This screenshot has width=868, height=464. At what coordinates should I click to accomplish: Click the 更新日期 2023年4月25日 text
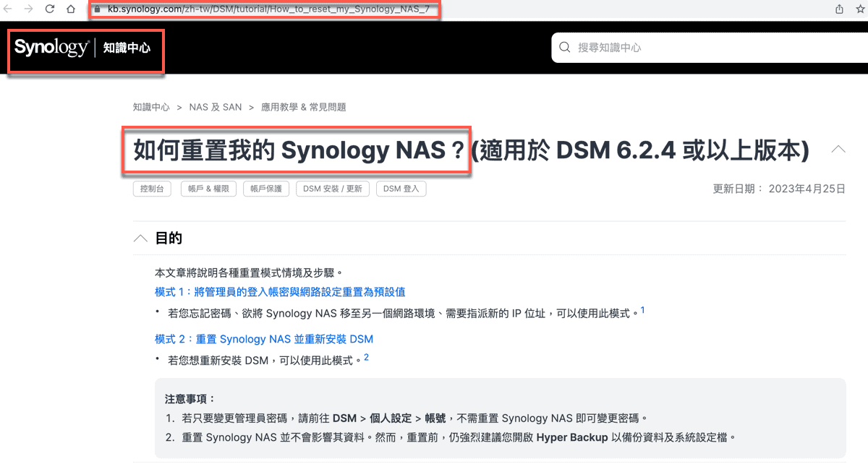point(779,189)
